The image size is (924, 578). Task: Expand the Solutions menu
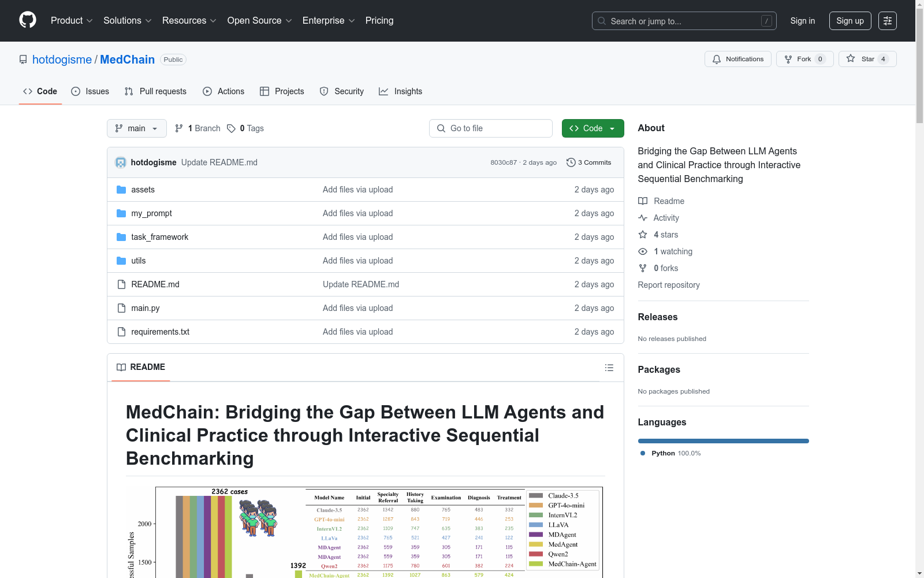click(x=128, y=21)
